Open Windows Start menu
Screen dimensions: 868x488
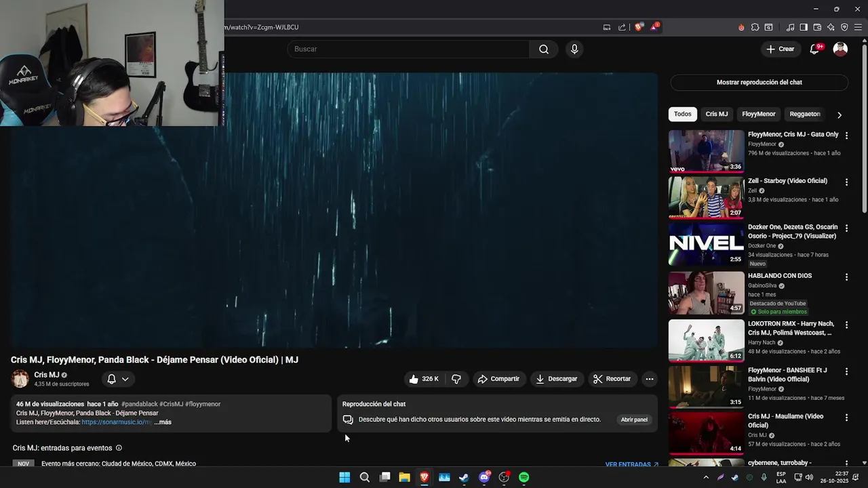(344, 477)
